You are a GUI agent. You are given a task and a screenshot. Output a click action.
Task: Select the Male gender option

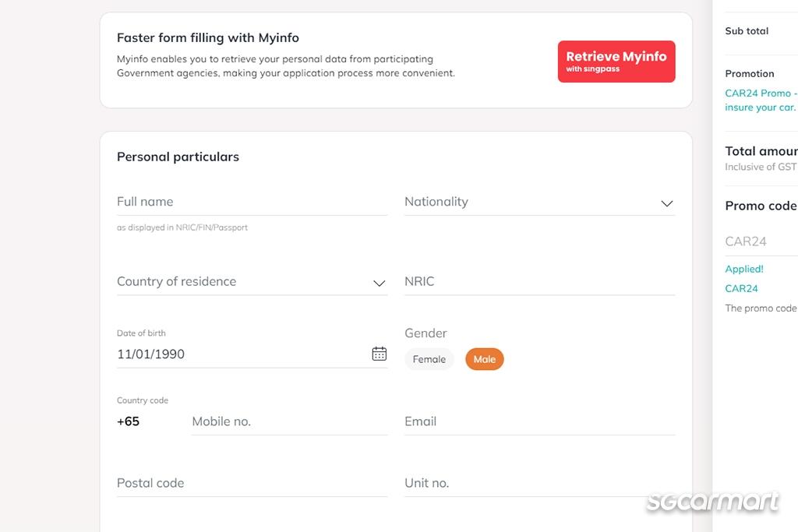click(485, 359)
